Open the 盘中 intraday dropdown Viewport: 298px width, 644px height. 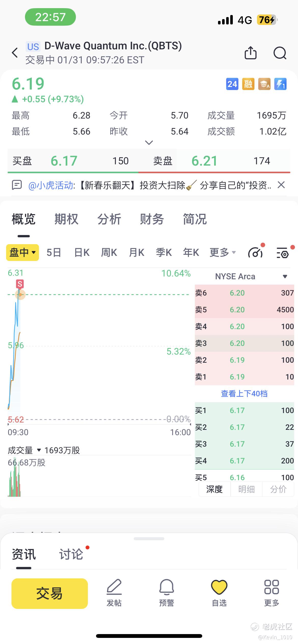23,253
